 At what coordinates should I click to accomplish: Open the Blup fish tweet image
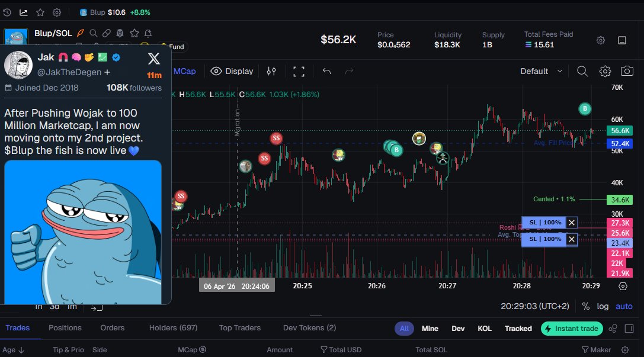click(x=83, y=232)
